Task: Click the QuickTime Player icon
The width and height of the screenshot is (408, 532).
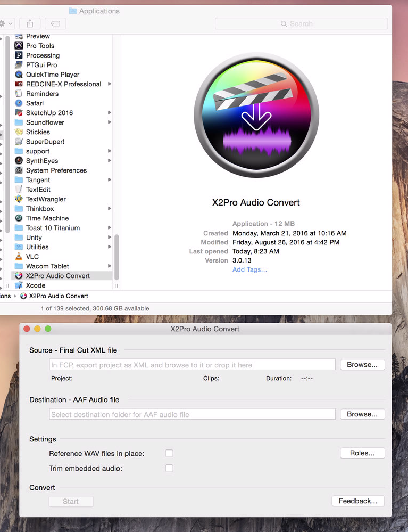Action: click(x=19, y=75)
